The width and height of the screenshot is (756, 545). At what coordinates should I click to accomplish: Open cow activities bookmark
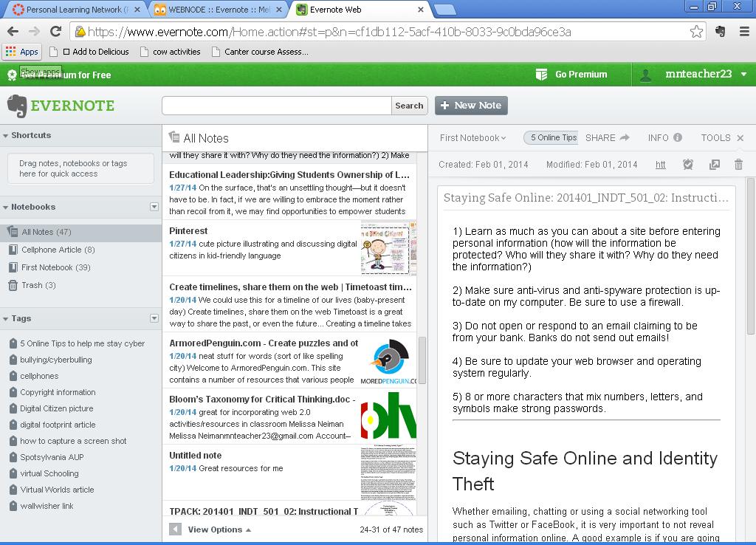pos(171,52)
